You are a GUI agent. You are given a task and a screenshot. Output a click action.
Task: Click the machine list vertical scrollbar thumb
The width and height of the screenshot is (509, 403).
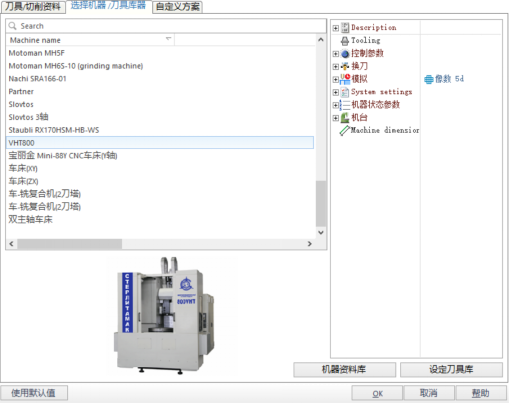click(x=321, y=203)
